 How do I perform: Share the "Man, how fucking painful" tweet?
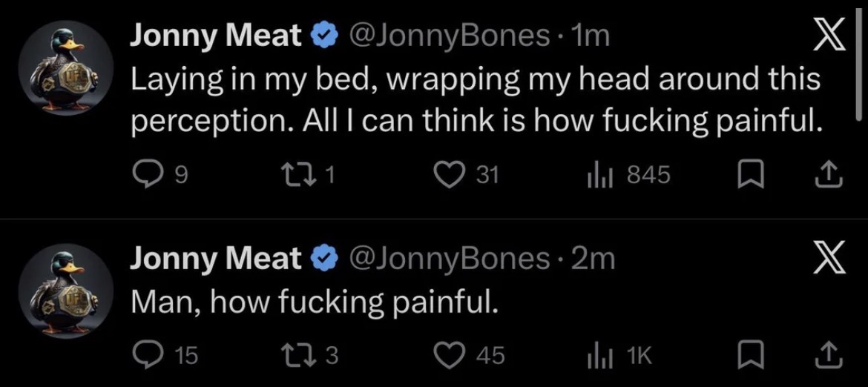click(828, 356)
